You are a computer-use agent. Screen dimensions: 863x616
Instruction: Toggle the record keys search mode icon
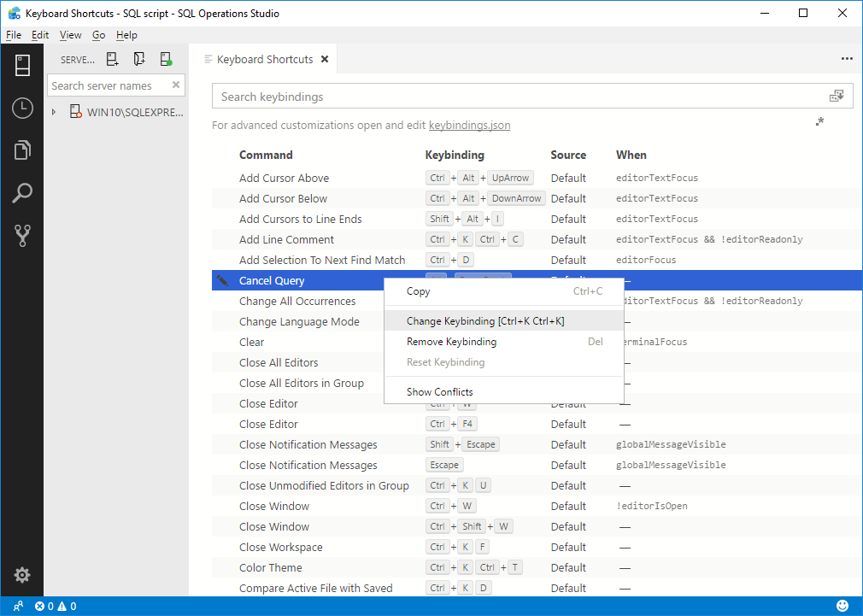(x=837, y=97)
